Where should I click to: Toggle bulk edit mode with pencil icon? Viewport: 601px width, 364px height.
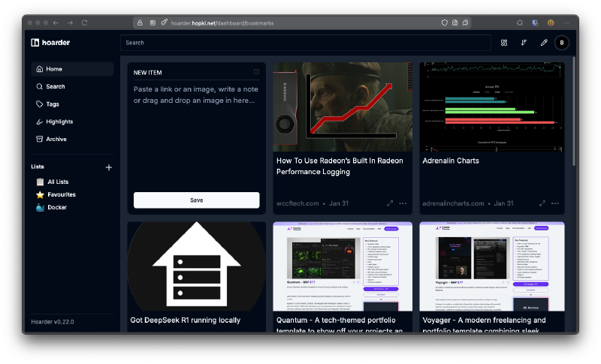(544, 43)
